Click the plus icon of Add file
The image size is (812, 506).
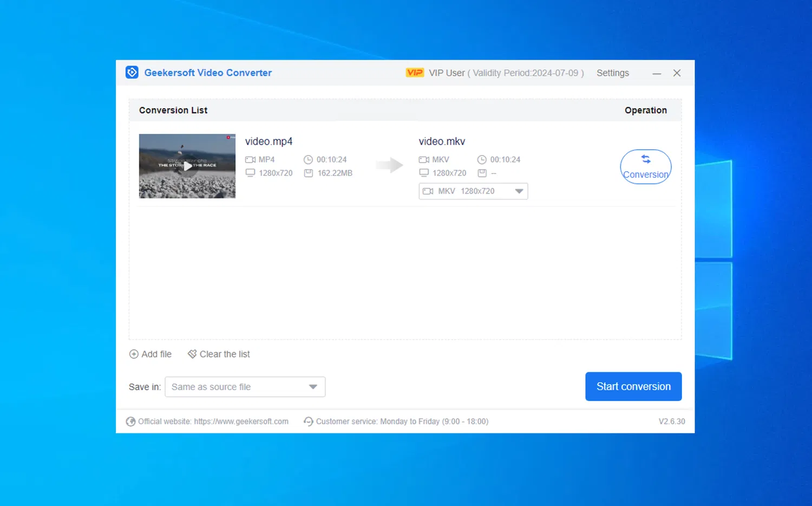click(x=134, y=354)
